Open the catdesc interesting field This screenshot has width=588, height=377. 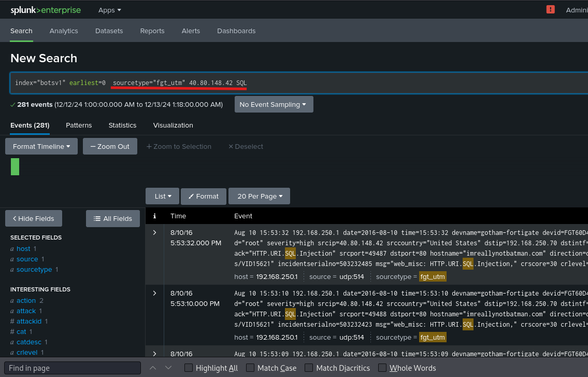[x=29, y=342]
